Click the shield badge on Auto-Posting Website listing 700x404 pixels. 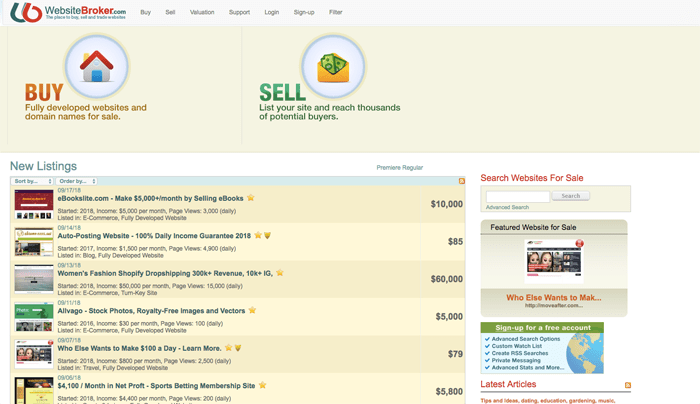[267, 235]
